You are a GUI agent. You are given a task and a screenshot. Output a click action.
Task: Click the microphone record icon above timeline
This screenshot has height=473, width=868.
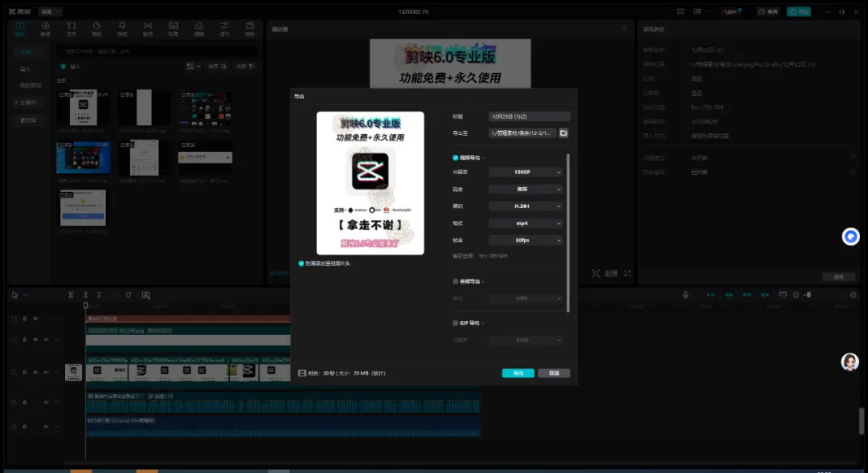click(686, 295)
